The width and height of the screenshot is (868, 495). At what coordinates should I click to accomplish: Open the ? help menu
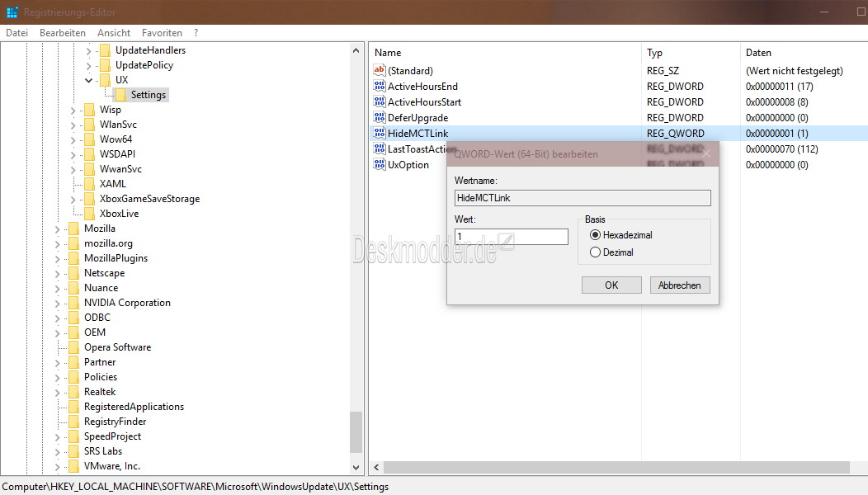[x=196, y=33]
